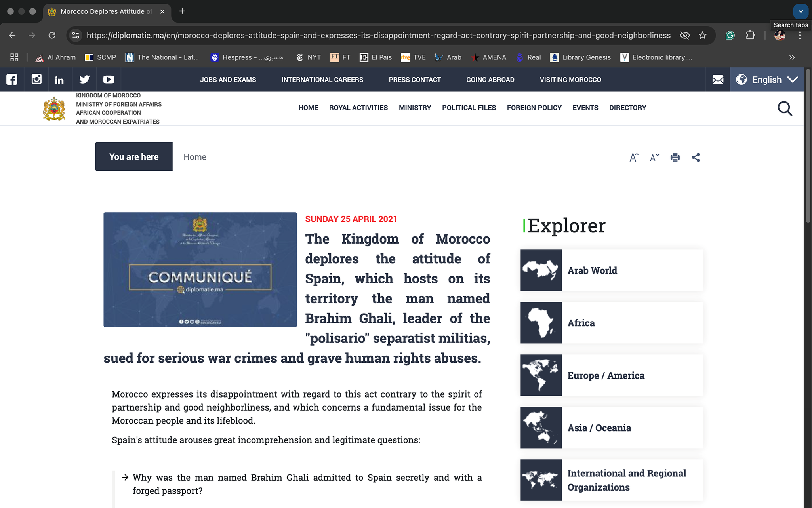Open Directory navigation item
The image size is (812, 508).
(627, 108)
